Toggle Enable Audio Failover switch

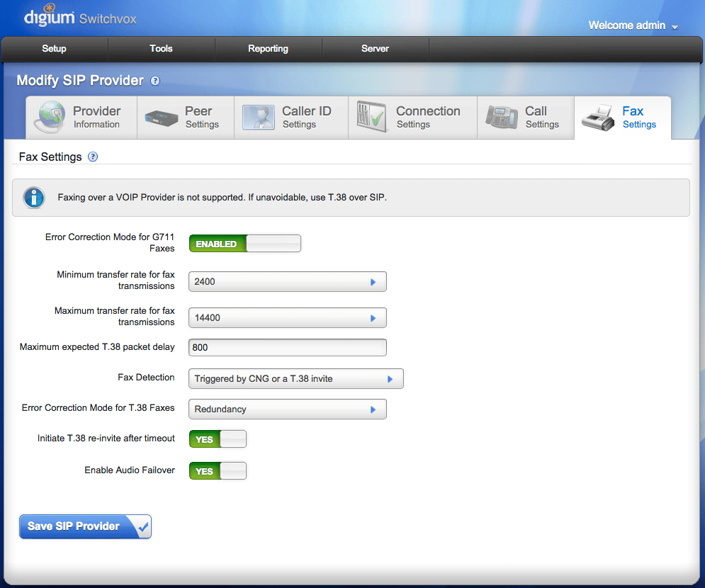tap(218, 471)
